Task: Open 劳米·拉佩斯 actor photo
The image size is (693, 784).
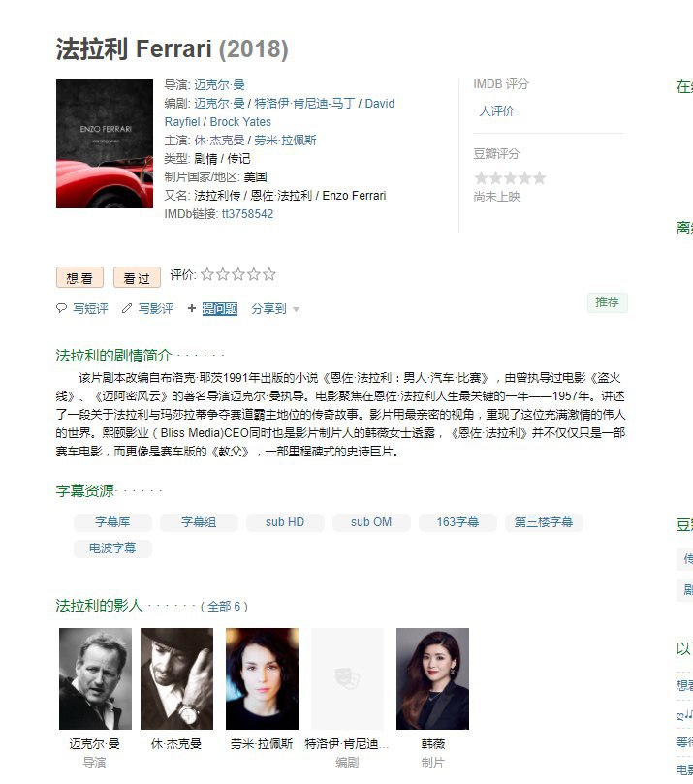Action: pos(262,678)
